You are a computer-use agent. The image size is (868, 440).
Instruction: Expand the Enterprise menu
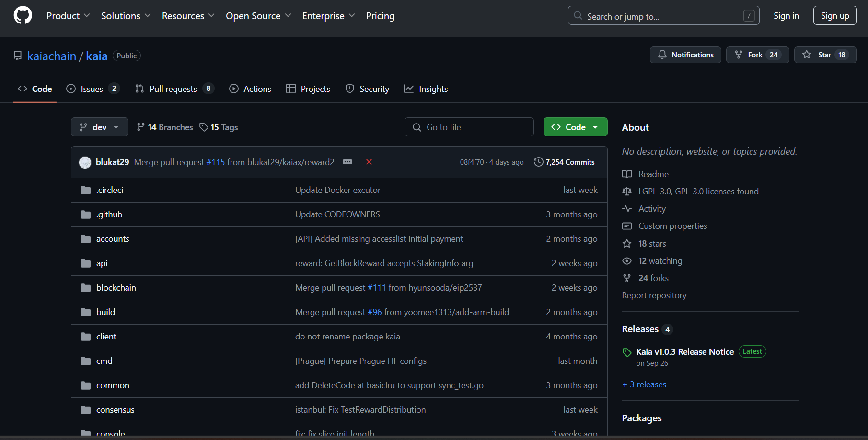[x=328, y=16]
